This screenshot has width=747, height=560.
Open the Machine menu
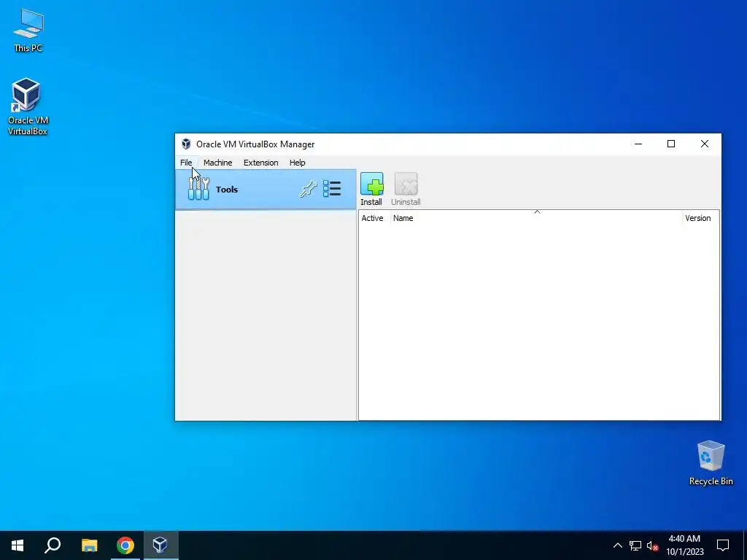coord(217,163)
